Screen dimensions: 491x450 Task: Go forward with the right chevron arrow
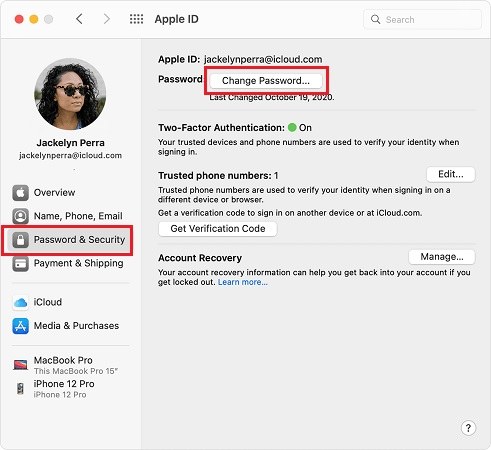(106, 19)
